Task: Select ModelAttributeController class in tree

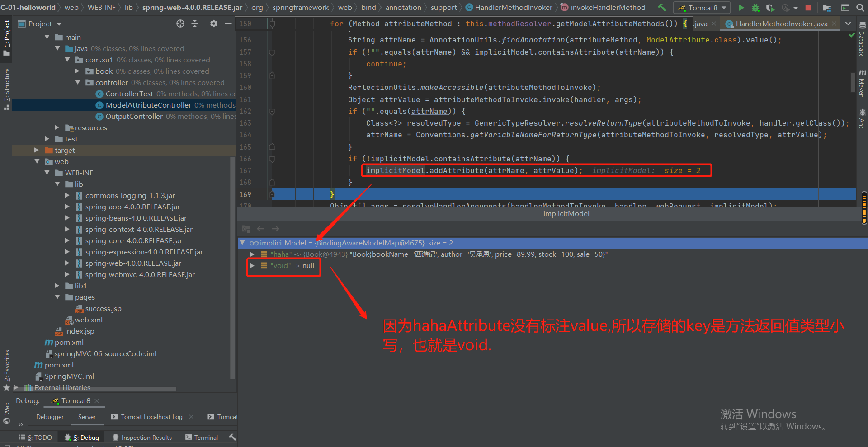Action: point(148,105)
